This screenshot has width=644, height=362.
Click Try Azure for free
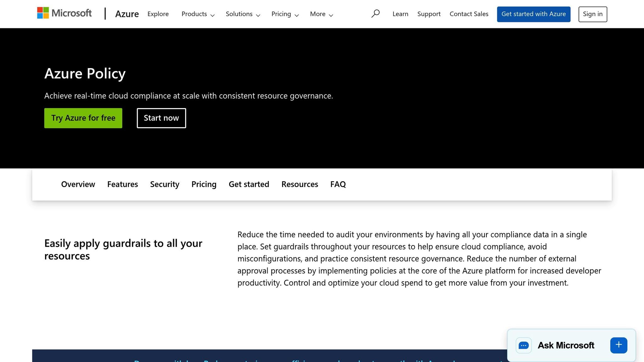83,118
